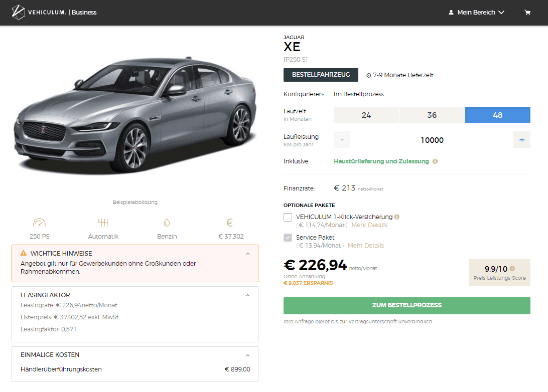Decrease the mileage with minus button
Image resolution: width=548 pixels, height=392 pixels.
(x=342, y=140)
